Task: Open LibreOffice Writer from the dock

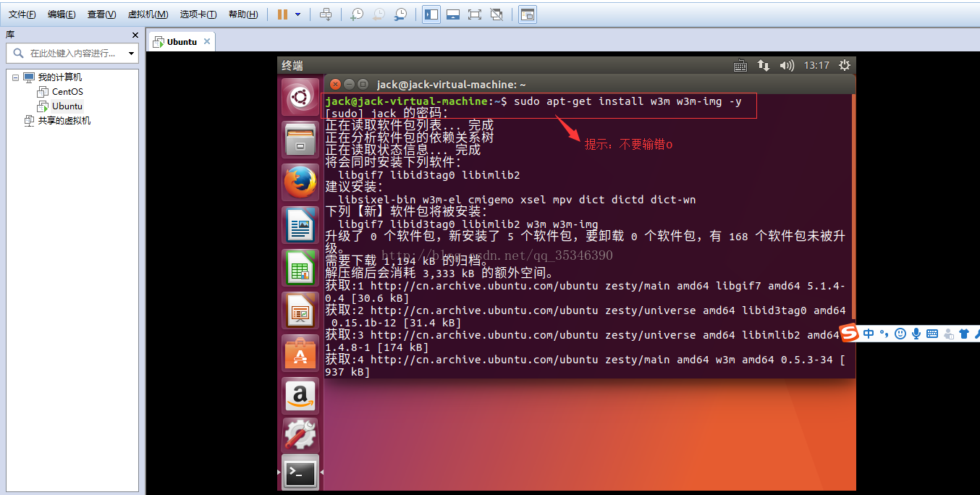Action: (300, 225)
